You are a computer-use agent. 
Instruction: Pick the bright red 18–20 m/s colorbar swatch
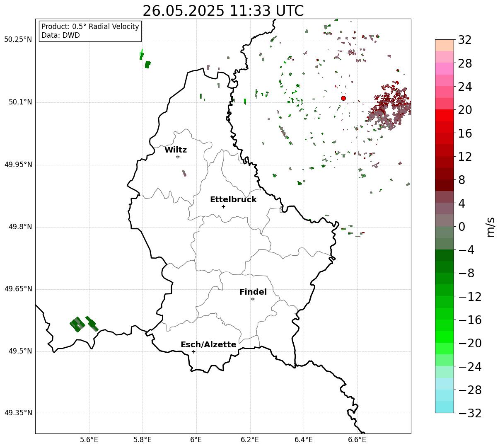click(444, 115)
